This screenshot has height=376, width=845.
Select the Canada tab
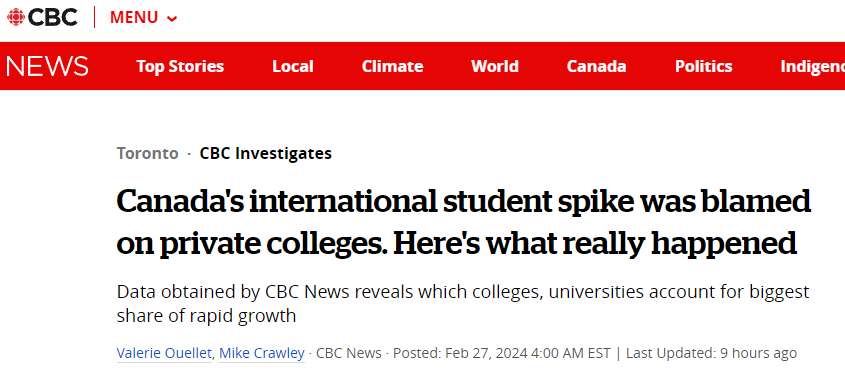pos(597,66)
